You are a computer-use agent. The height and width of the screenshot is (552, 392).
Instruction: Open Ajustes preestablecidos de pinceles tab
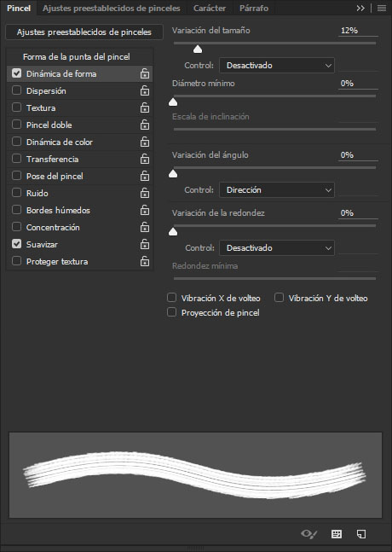click(112, 8)
